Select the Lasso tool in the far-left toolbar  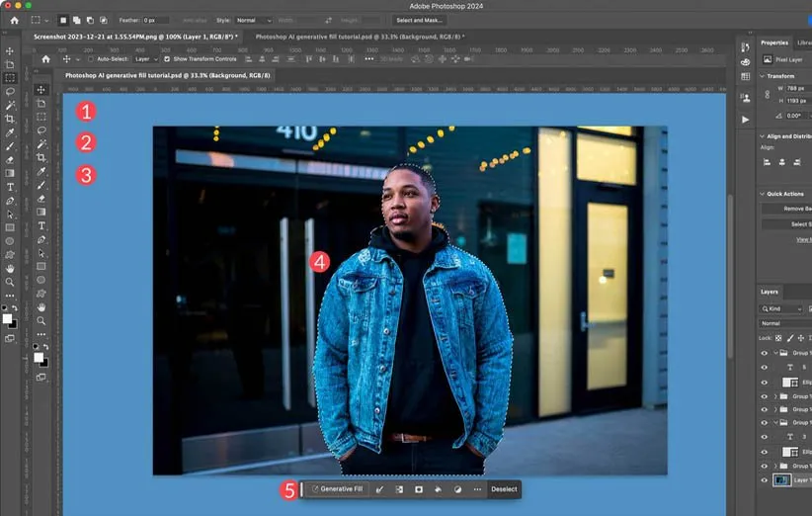10,91
